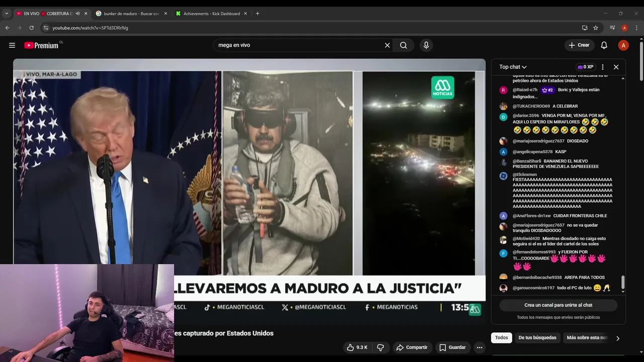Open chat user @angelicapena5378
Viewport: 644px width, 362px height.
532,152
